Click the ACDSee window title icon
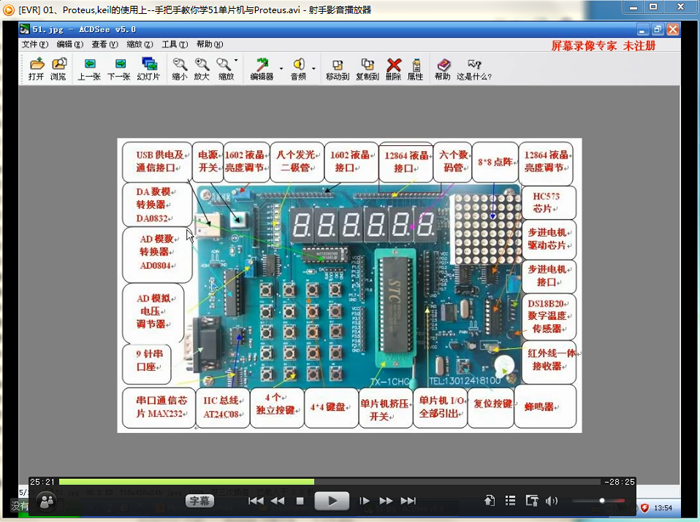 25,29
